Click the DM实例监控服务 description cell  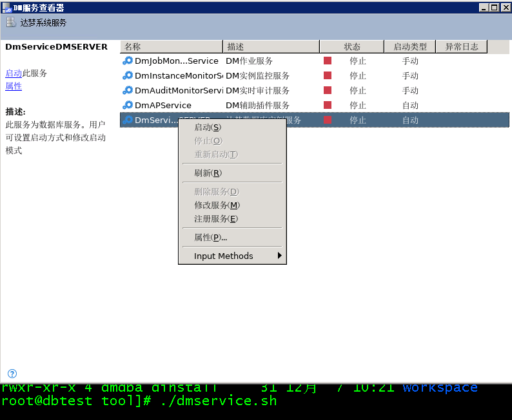(x=258, y=75)
